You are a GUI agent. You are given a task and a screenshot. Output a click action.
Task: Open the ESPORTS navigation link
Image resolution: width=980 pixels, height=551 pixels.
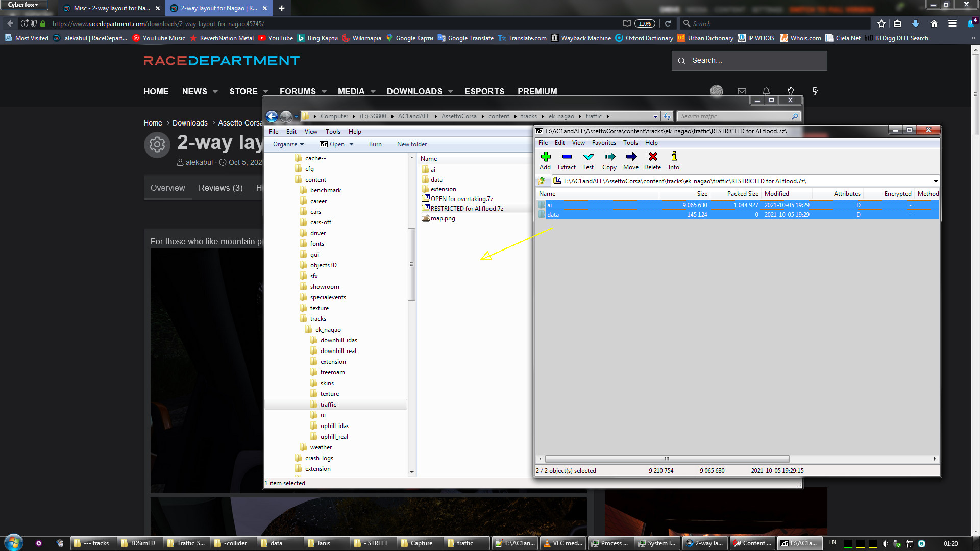click(x=484, y=91)
